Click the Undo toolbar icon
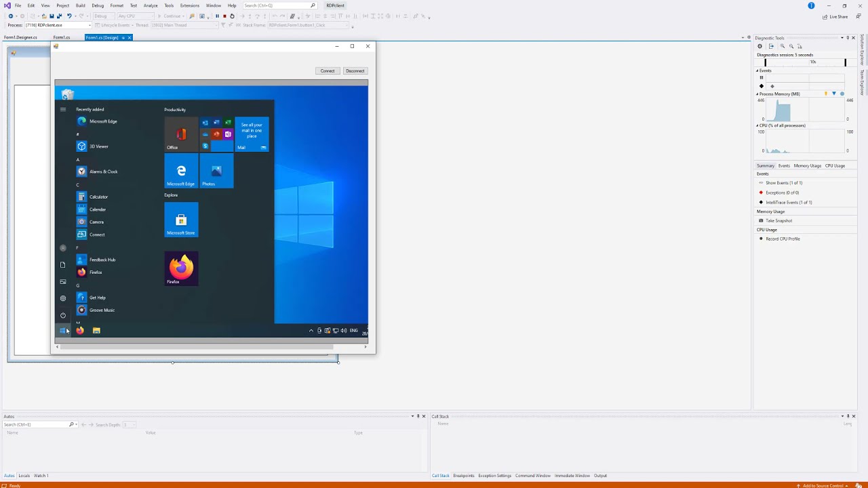Viewport: 868px width, 488px height. [x=69, y=16]
